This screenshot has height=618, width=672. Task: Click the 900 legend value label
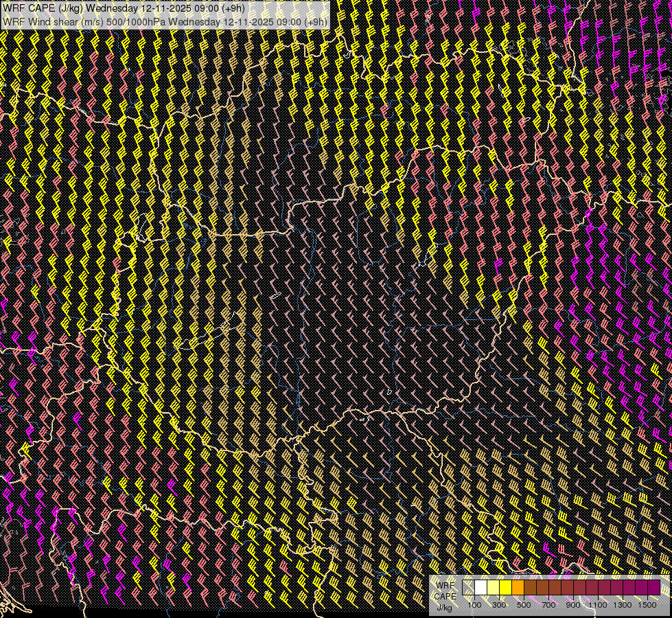573,605
